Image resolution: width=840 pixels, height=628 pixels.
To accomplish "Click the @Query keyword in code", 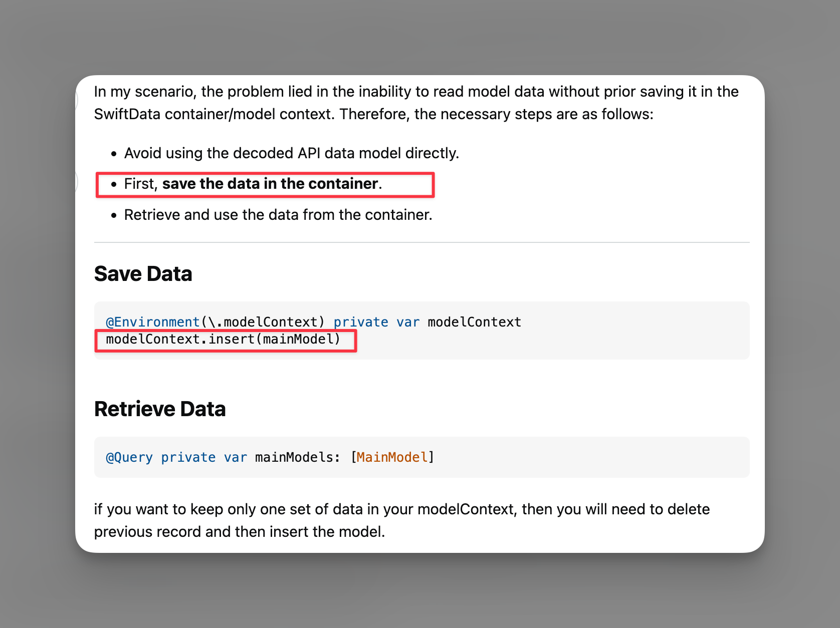I will [x=129, y=457].
